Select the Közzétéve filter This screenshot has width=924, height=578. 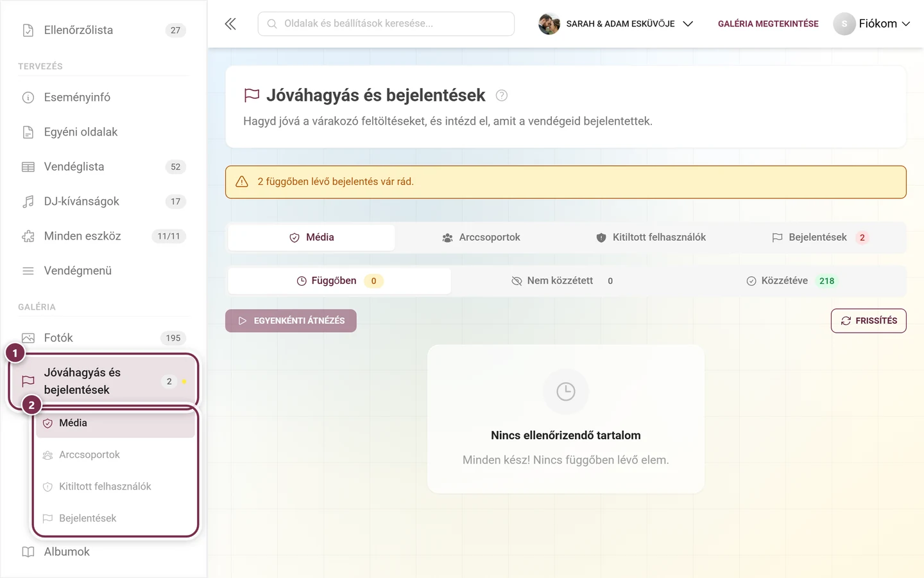(x=792, y=281)
